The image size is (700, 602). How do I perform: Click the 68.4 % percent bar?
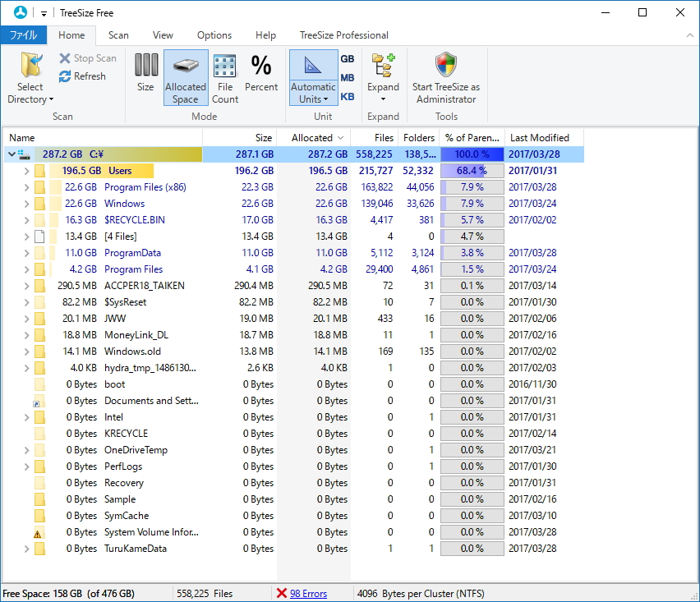(472, 171)
